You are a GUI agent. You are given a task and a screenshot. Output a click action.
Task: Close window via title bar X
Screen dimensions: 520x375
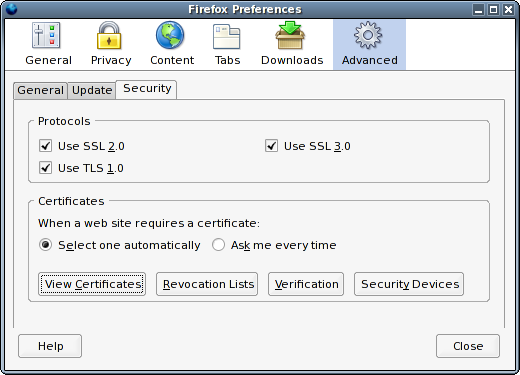click(508, 10)
